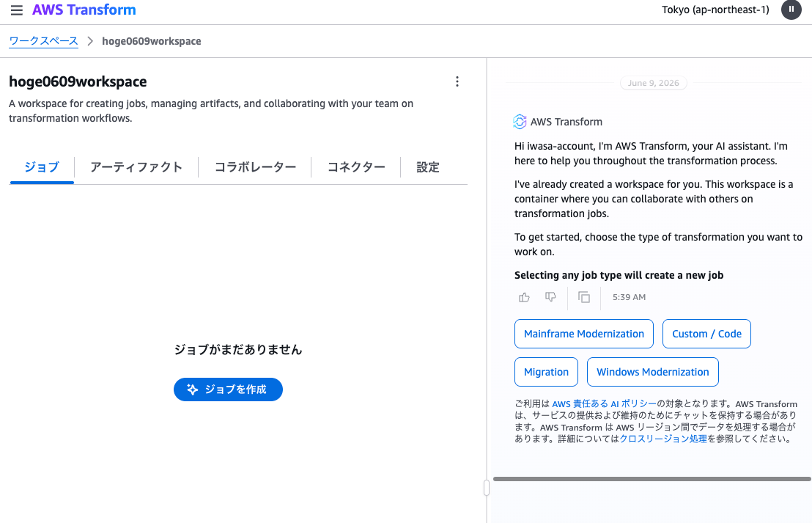Give thumbs up to assistant message
The image size is (812, 523).
click(x=524, y=297)
